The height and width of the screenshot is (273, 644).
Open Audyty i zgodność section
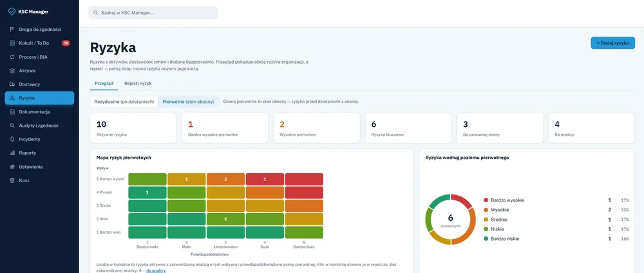click(x=39, y=126)
